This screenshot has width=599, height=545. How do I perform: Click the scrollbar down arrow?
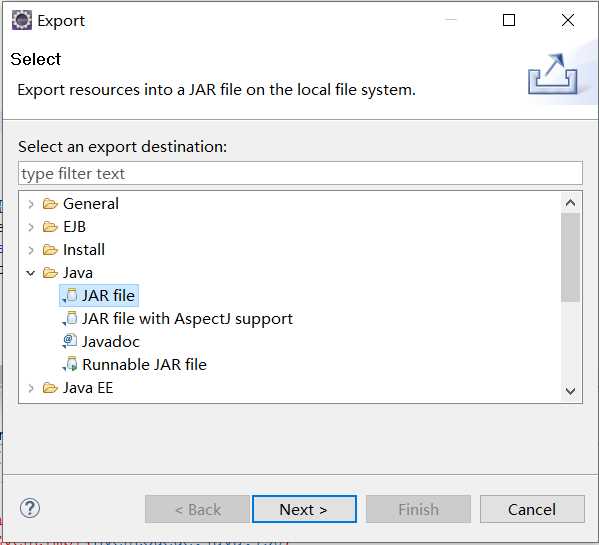570,391
